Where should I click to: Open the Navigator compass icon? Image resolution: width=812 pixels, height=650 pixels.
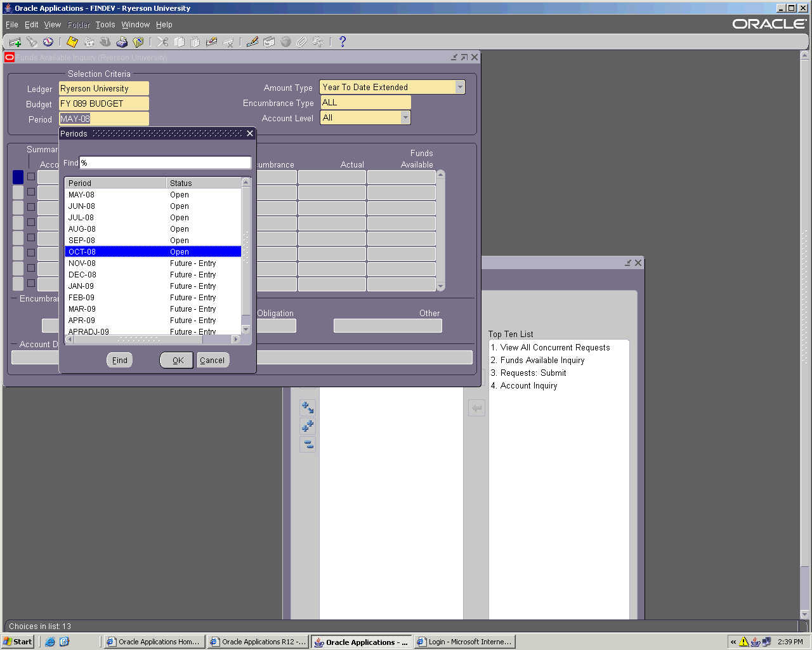[x=48, y=42]
